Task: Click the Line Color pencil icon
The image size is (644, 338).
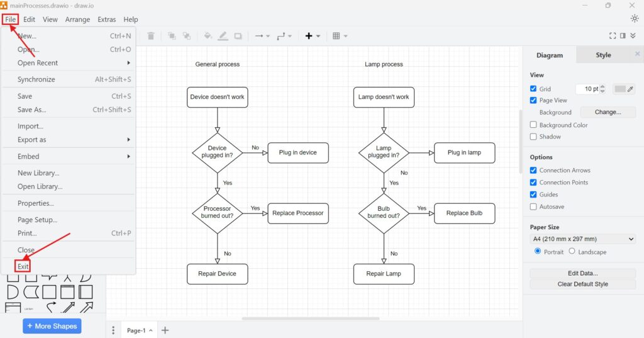Action: pyautogui.click(x=223, y=36)
